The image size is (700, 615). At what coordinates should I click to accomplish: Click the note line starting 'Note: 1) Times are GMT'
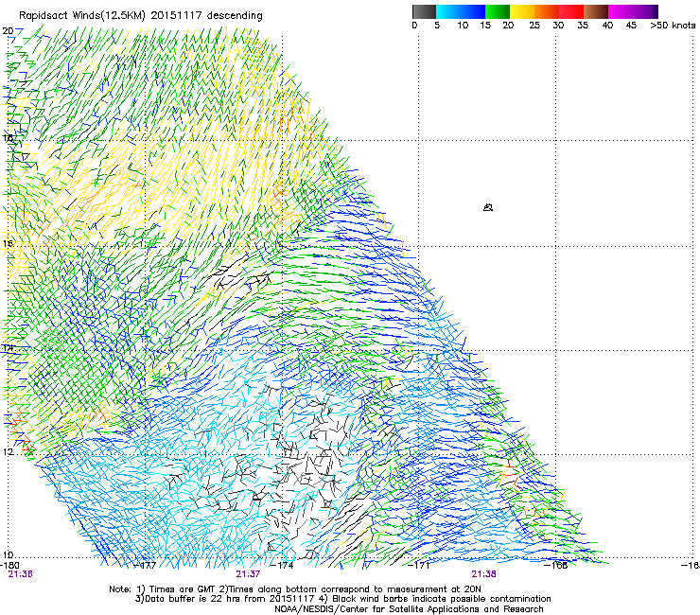point(295,589)
